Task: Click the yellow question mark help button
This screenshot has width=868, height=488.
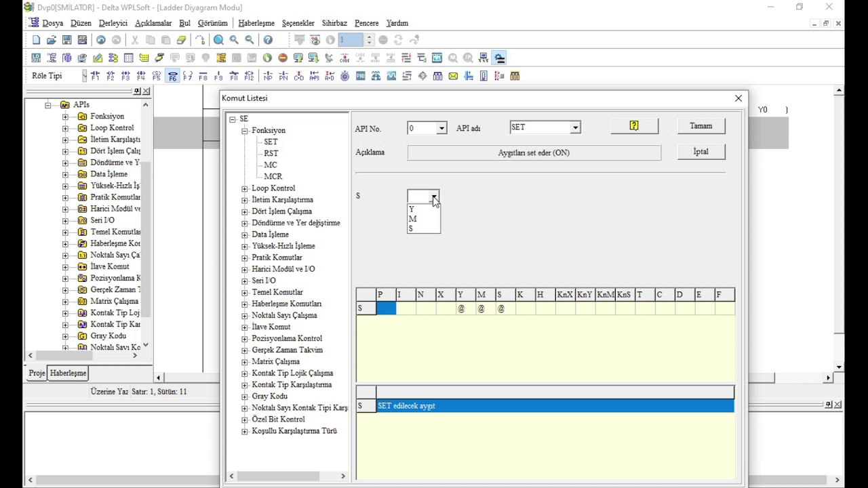Action: pyautogui.click(x=634, y=126)
